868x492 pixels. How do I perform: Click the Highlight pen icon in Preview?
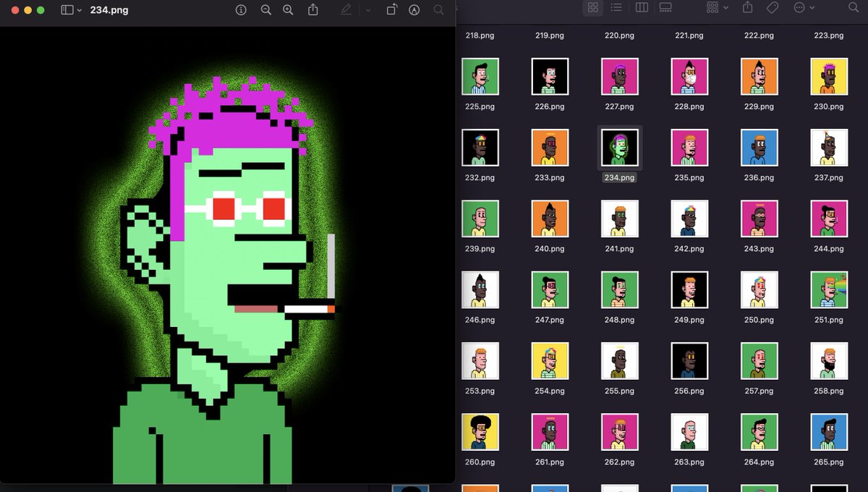coord(346,10)
